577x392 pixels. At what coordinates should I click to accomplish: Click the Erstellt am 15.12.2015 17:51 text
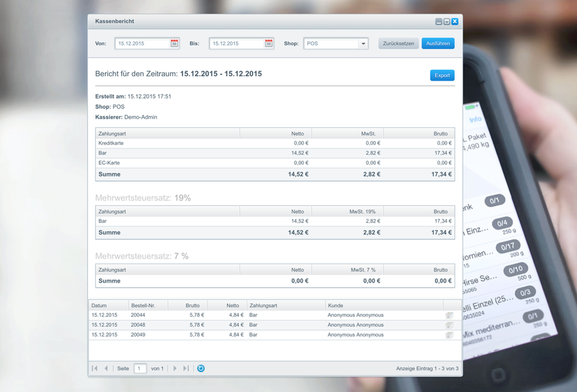coord(133,96)
